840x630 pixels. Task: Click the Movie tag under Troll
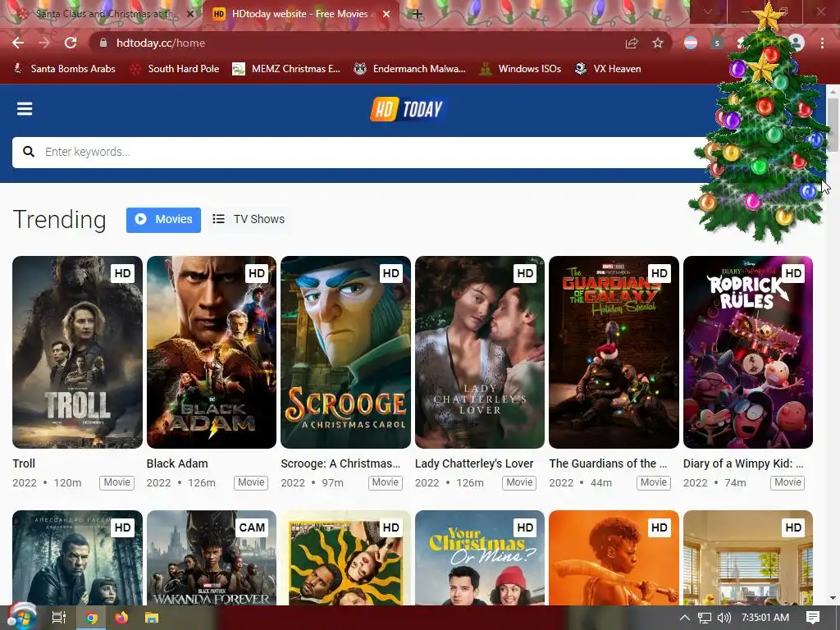(x=116, y=482)
